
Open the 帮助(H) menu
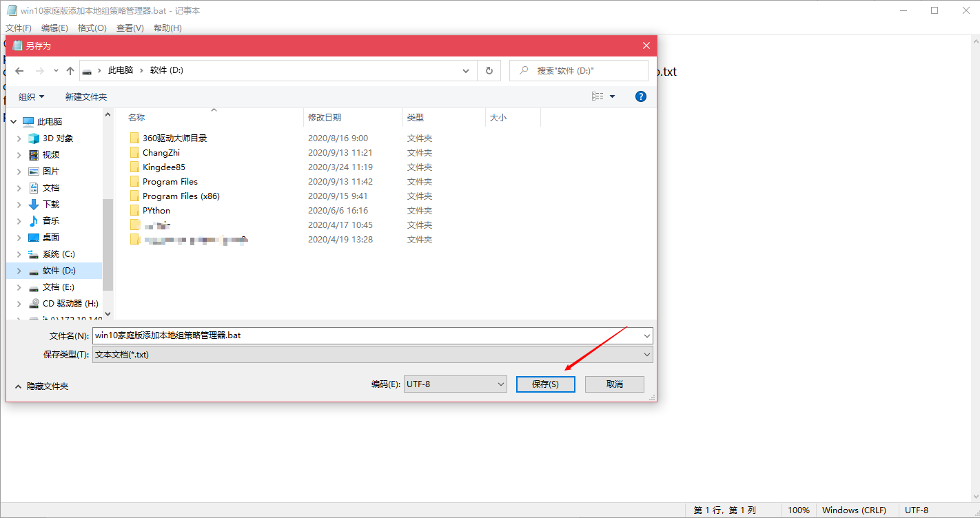(x=167, y=28)
